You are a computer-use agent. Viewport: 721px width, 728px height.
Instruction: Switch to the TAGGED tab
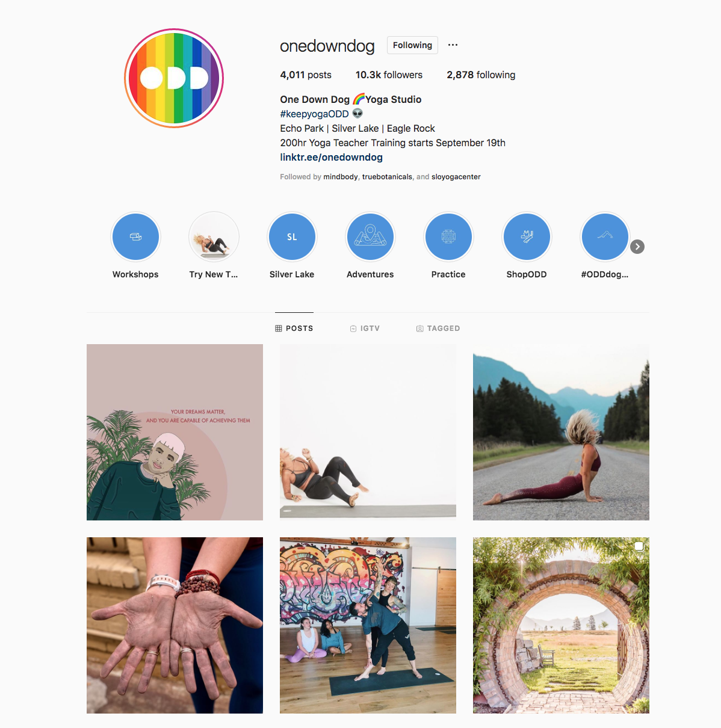pos(438,329)
